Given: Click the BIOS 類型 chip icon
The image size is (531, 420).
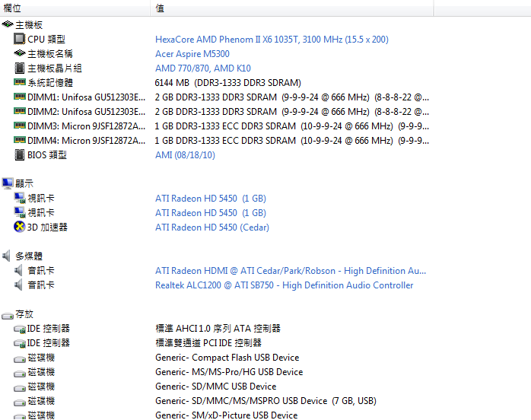Looking at the screenshot, I should 20,154.
